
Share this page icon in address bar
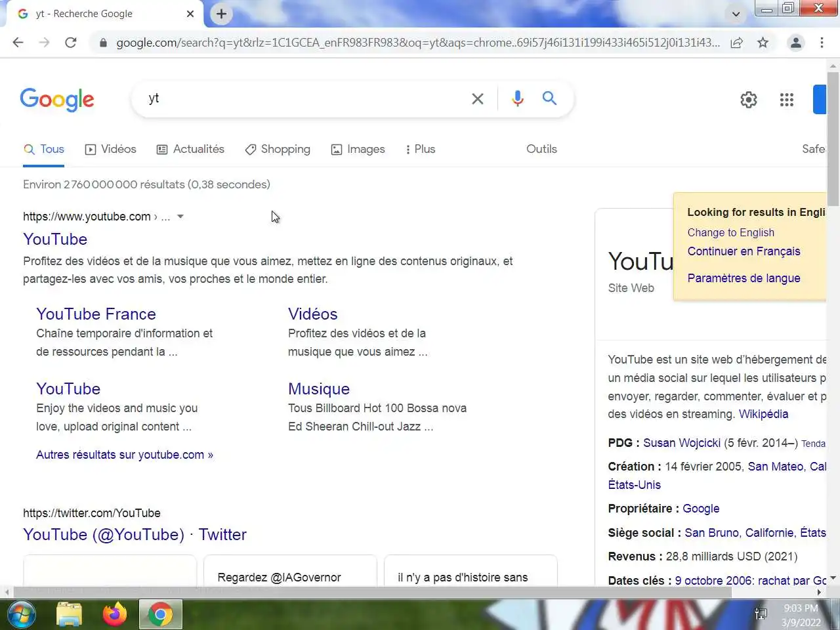coord(737,43)
